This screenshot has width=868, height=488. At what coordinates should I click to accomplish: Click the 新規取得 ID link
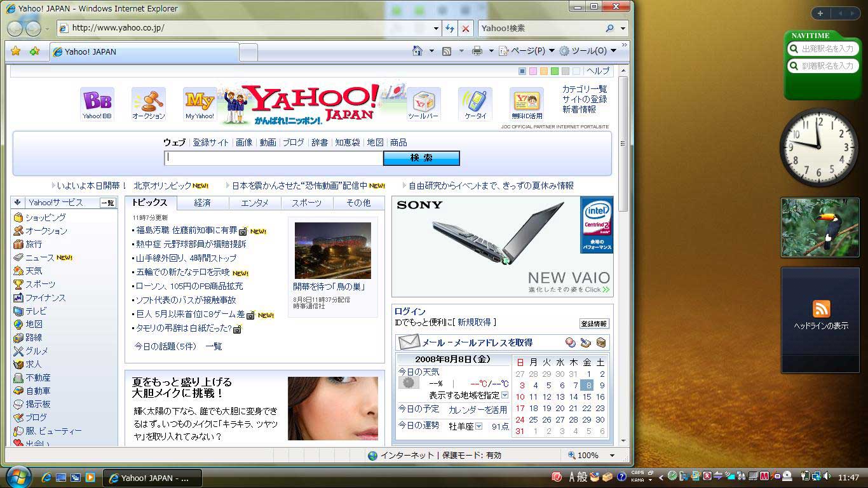[473, 322]
